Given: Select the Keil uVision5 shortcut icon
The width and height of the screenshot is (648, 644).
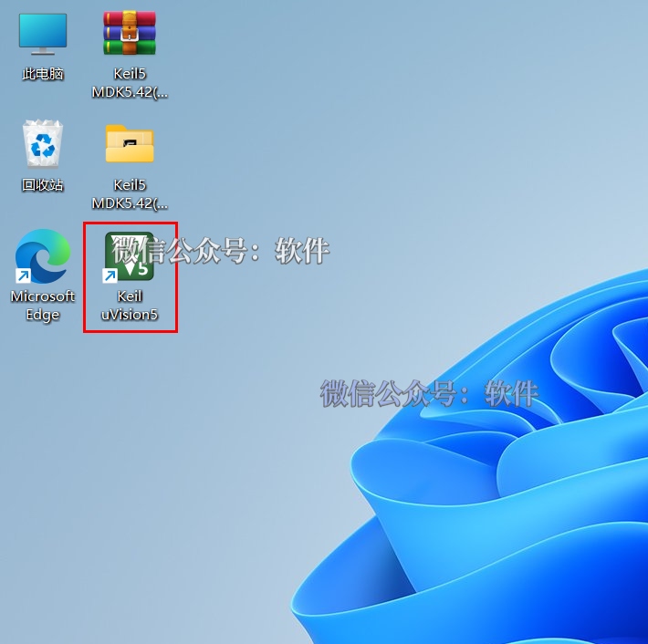Looking at the screenshot, I should coord(129,257).
